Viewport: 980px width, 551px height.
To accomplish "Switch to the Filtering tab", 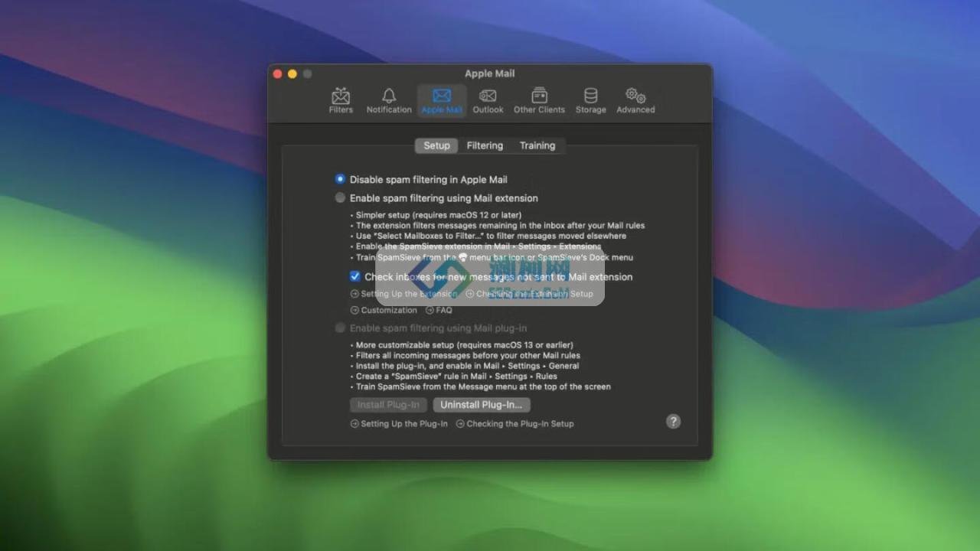I will tap(485, 145).
